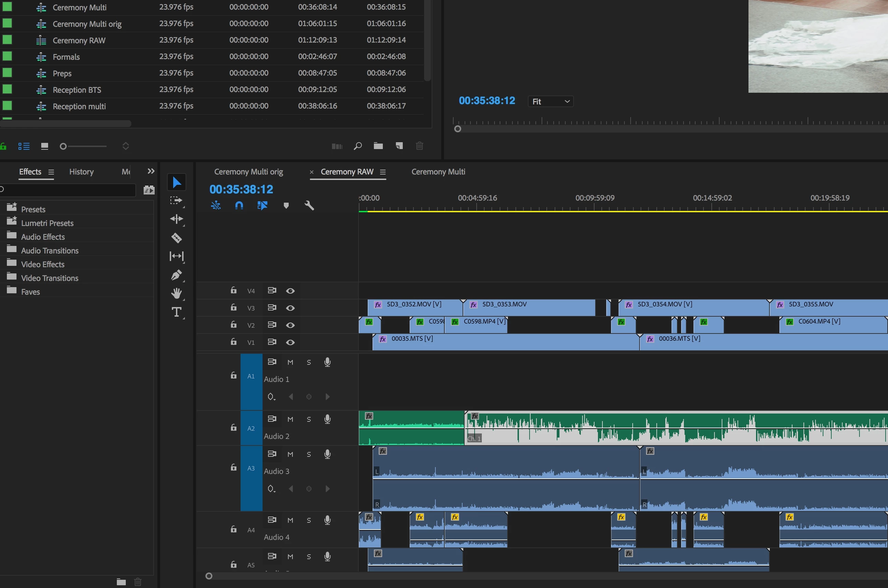Open timeline display settings wrench
Screen dimensions: 888x588
click(x=309, y=205)
